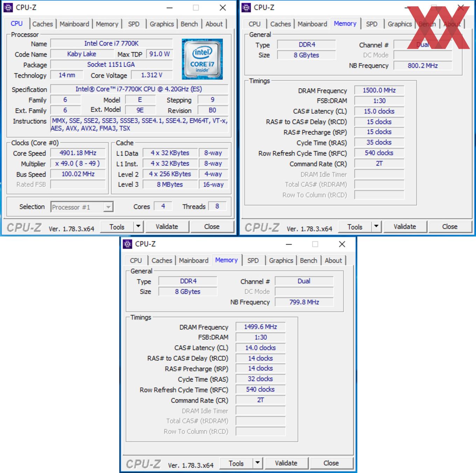The image size is (476, 473).
Task: Click the '1.312 V' core voltage value
Action: [x=152, y=75]
